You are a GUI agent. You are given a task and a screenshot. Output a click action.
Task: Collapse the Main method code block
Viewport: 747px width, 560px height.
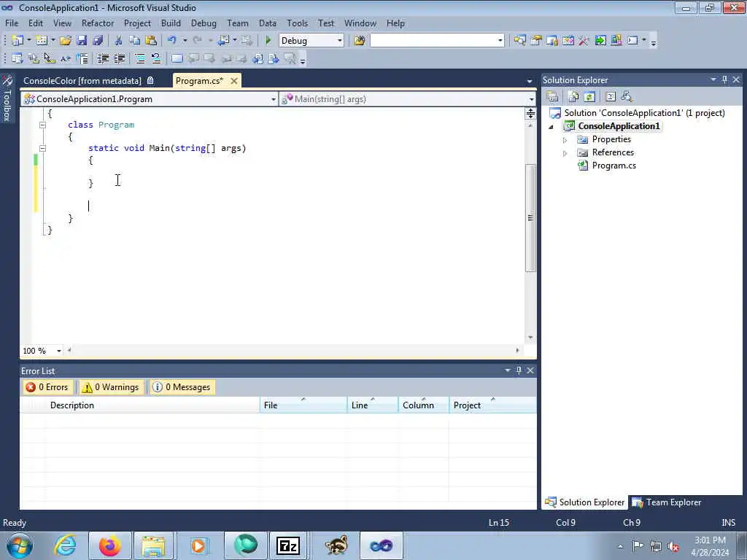click(42, 148)
